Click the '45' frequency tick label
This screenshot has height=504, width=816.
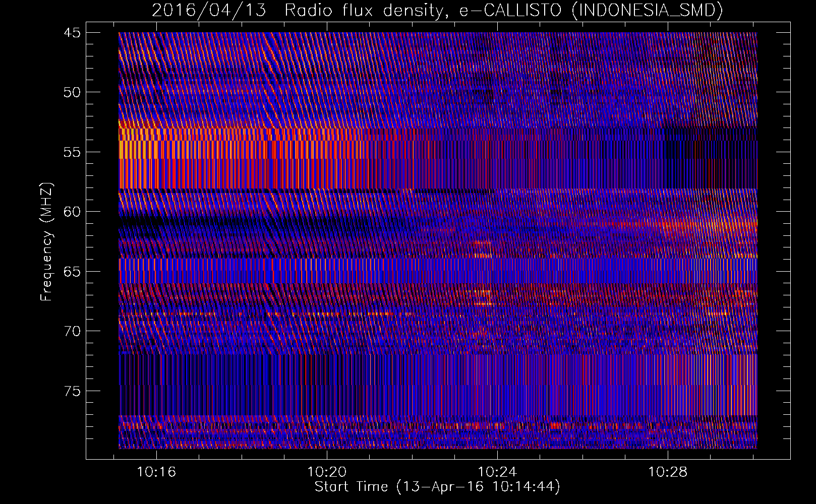pyautogui.click(x=72, y=33)
